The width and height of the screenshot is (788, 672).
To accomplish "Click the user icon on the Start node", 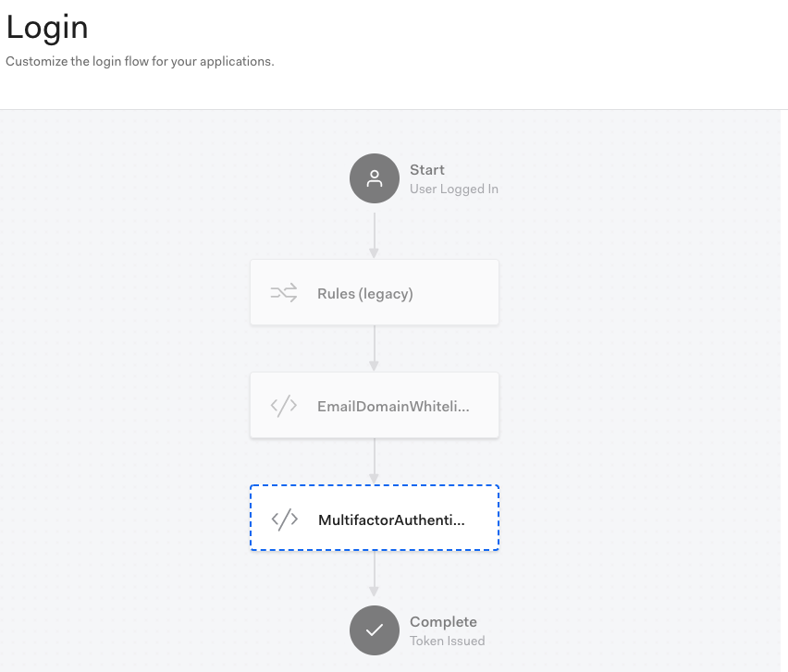I will [374, 178].
